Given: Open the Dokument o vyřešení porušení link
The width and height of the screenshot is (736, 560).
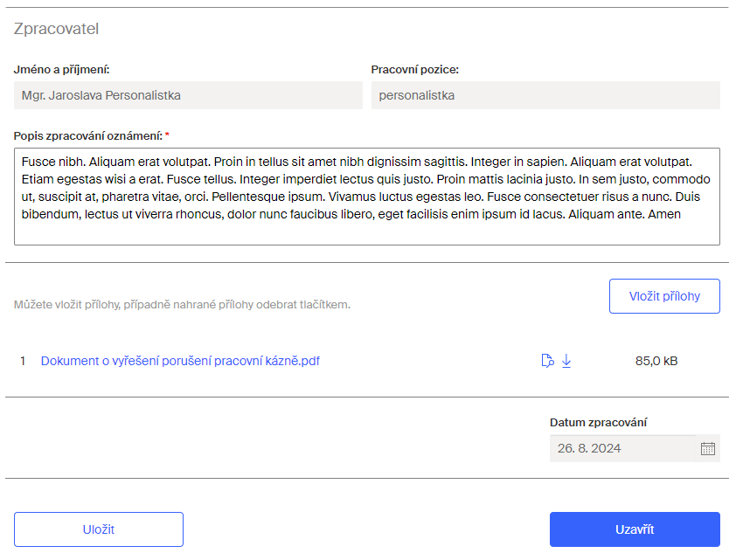Looking at the screenshot, I should click(x=180, y=361).
